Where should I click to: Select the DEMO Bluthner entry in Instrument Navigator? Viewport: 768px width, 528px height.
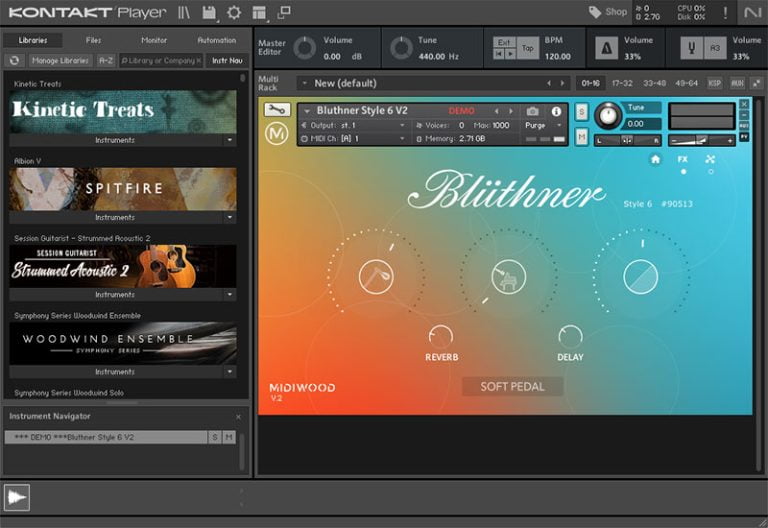(x=106, y=437)
